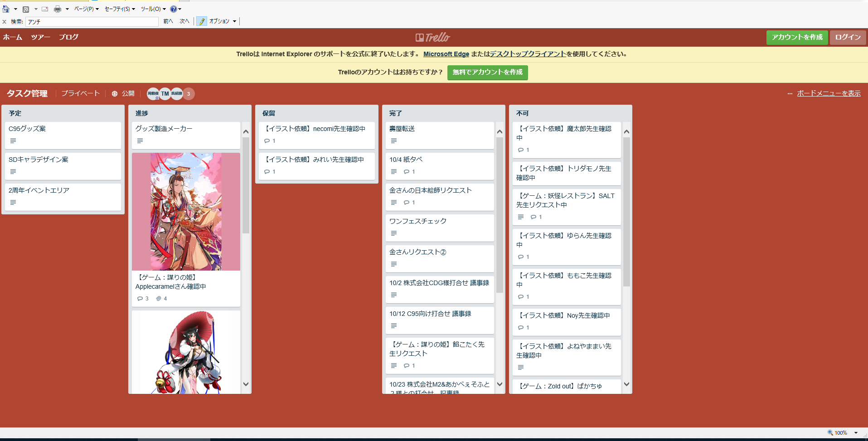Open the TM member avatar
This screenshot has height=441, width=868.
[x=165, y=93]
